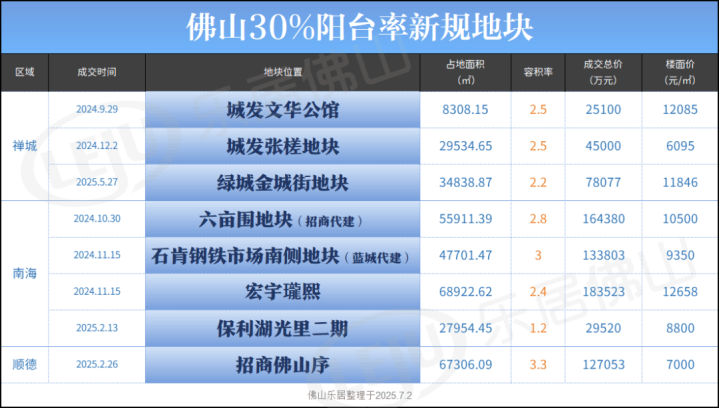
Task: Click the floor price 7000
Action: tap(680, 364)
